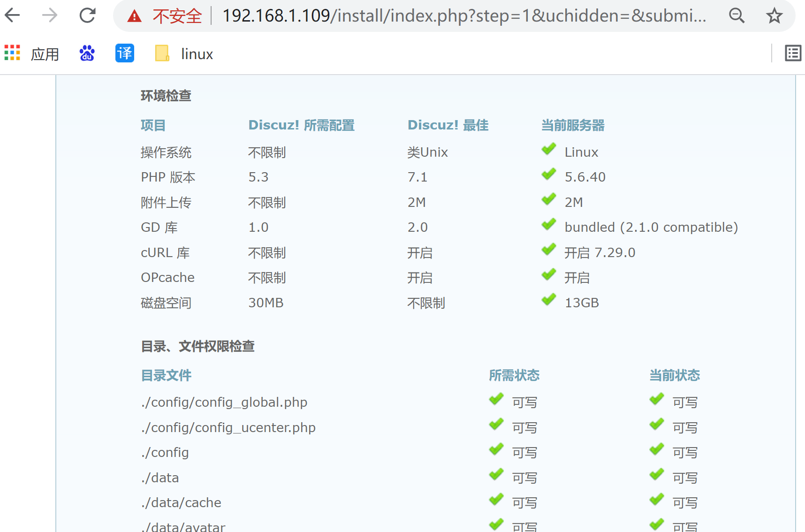Open the reading list icon

[x=793, y=53]
